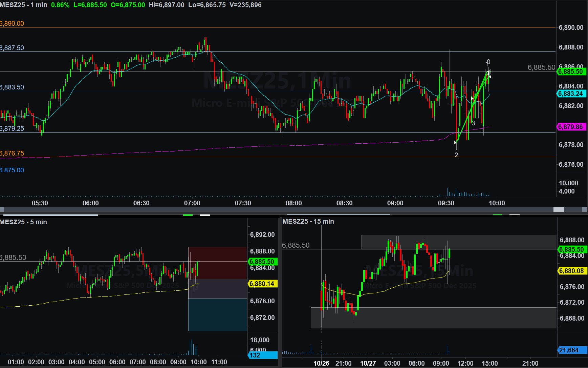This screenshot has height=368, width=588.
Task: Select the cyan 6,883.24 moving average tag
Action: (571, 94)
